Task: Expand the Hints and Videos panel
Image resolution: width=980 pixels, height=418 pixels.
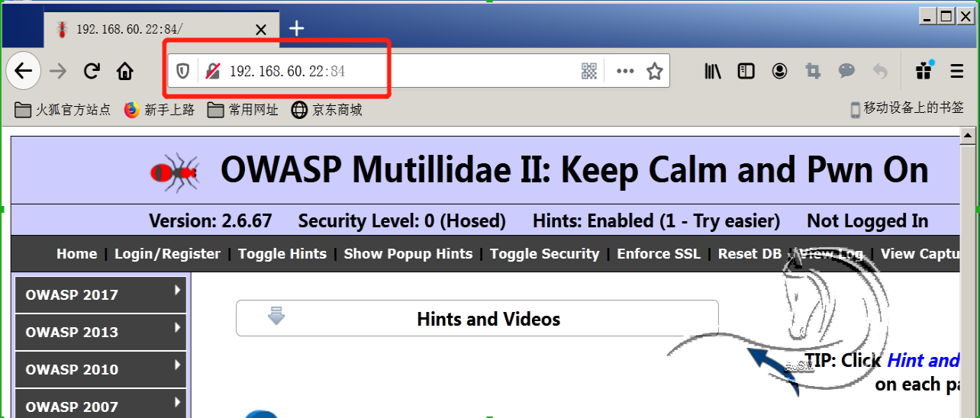Action: click(x=477, y=318)
